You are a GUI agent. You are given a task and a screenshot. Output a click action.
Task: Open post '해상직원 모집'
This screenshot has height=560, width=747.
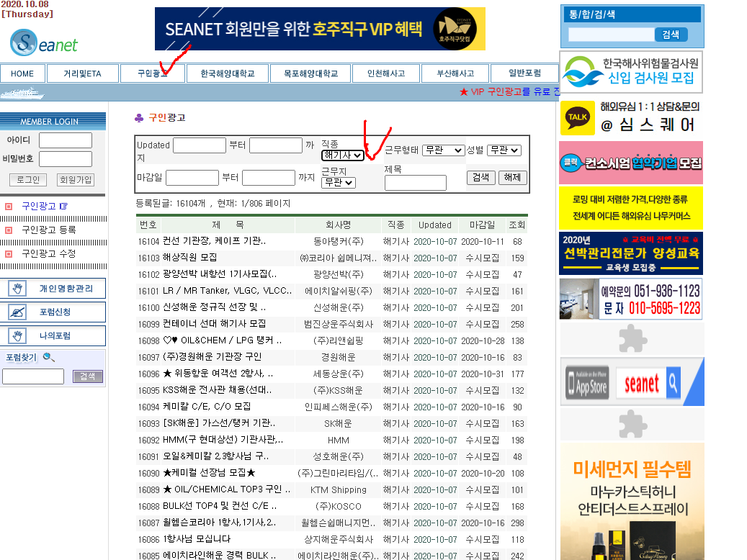(190, 258)
